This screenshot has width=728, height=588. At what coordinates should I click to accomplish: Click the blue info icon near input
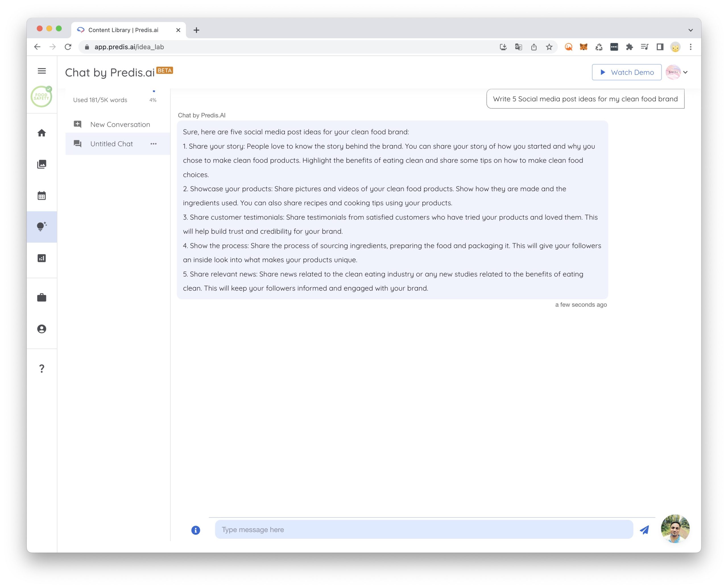[196, 530]
